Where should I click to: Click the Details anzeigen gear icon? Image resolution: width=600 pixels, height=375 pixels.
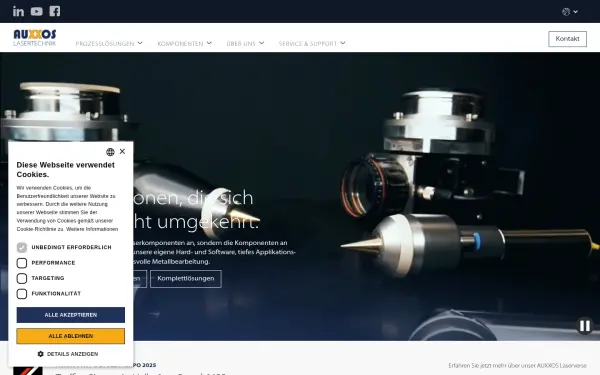click(41, 354)
